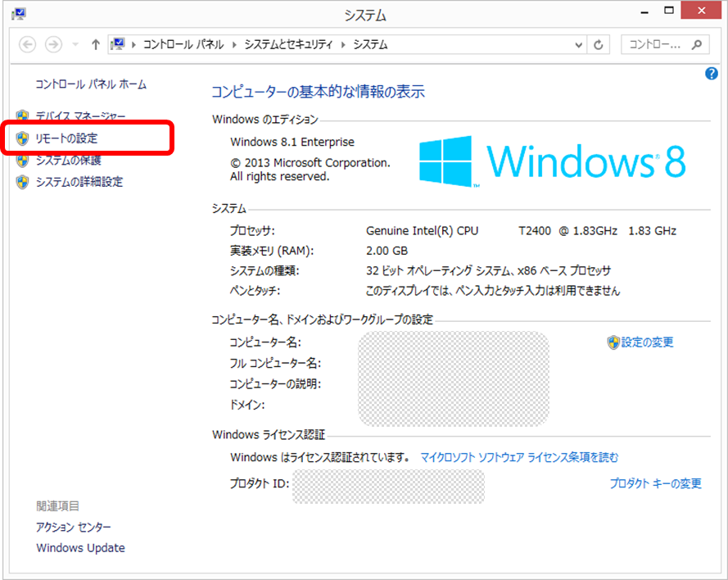
Task: Open the blue Help question mark
Action: (712, 74)
